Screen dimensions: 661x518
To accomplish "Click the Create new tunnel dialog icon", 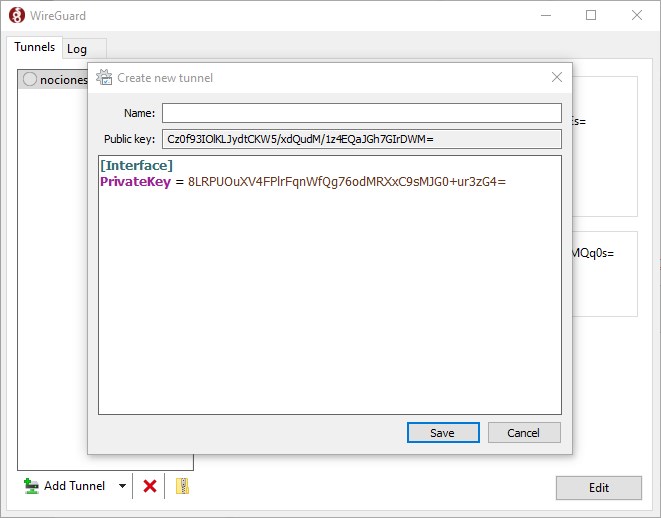I will [x=104, y=78].
